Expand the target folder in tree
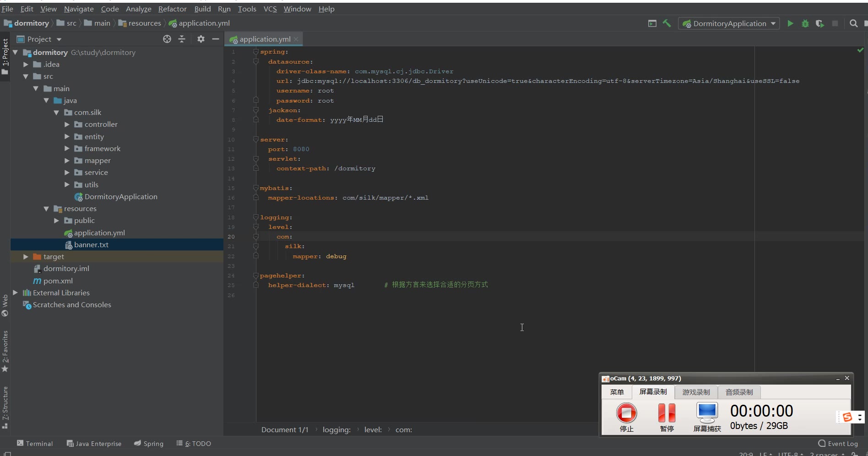The height and width of the screenshot is (456, 868). (26, 257)
